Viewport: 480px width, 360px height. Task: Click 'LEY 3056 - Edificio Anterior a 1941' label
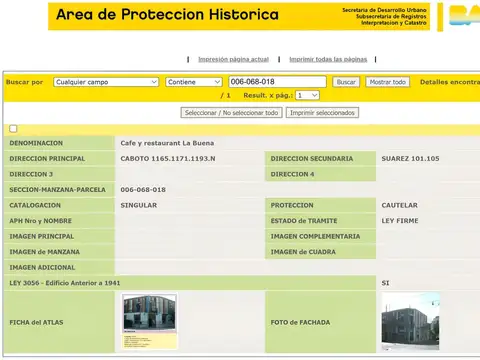tap(65, 283)
